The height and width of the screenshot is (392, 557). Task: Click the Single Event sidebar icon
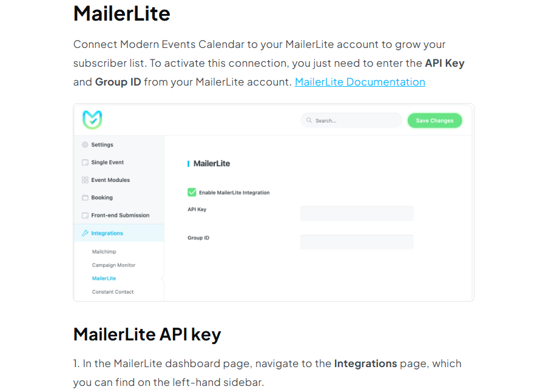coord(85,163)
